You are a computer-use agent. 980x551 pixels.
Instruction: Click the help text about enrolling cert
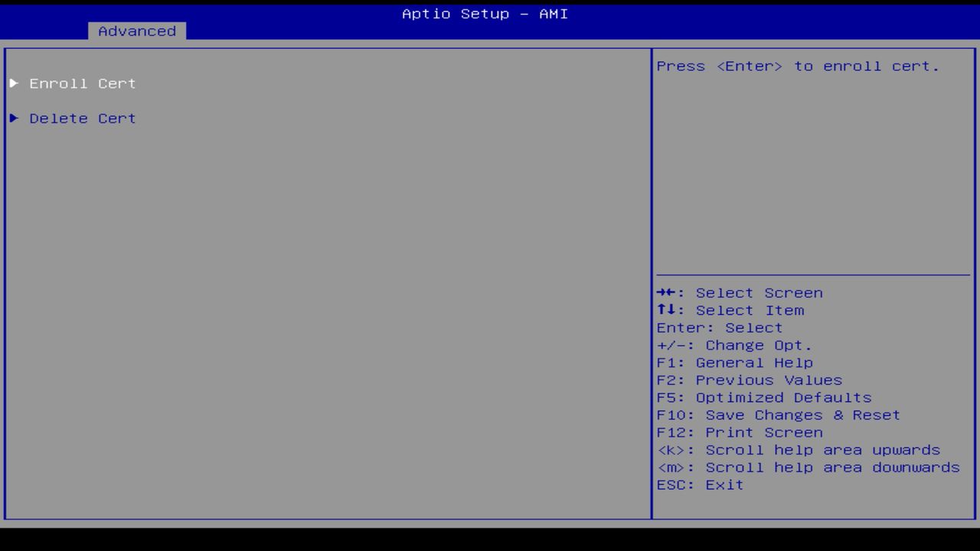tap(797, 66)
